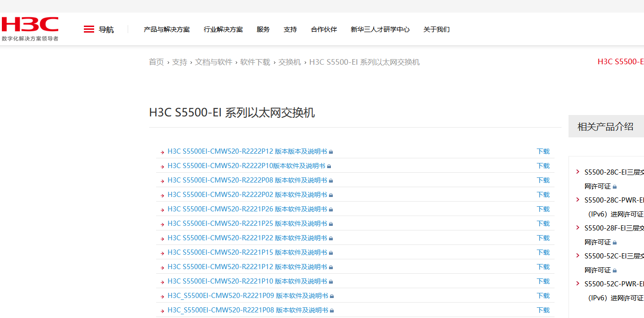This screenshot has height=318, width=644.
Task: Click 软件下载 breadcrumb link
Action: [x=255, y=62]
